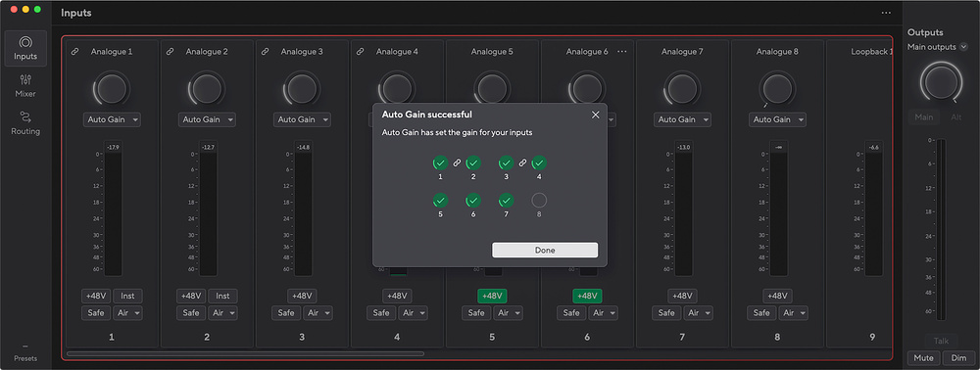The image size is (980, 370).
Task: Click channel 1 success checkmark in dialog
Action: pos(441,162)
